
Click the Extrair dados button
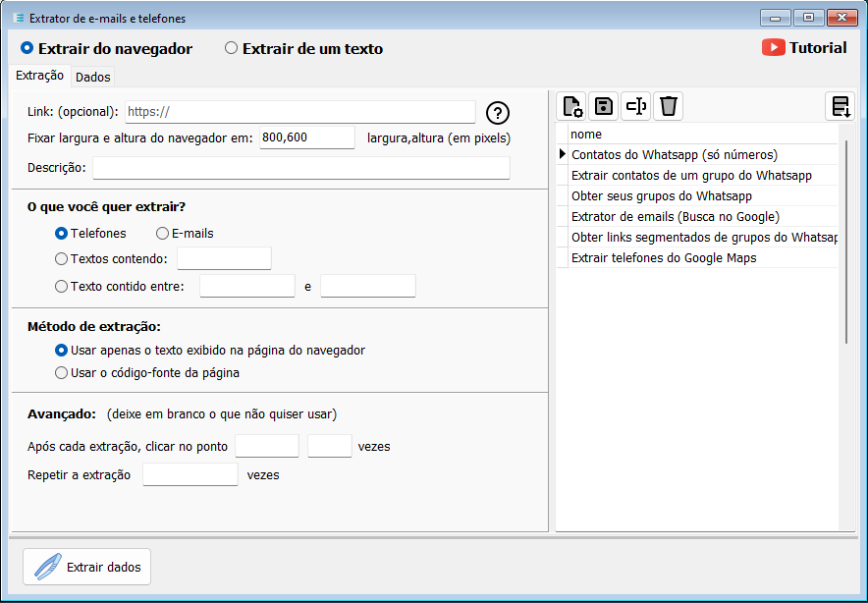point(87,567)
